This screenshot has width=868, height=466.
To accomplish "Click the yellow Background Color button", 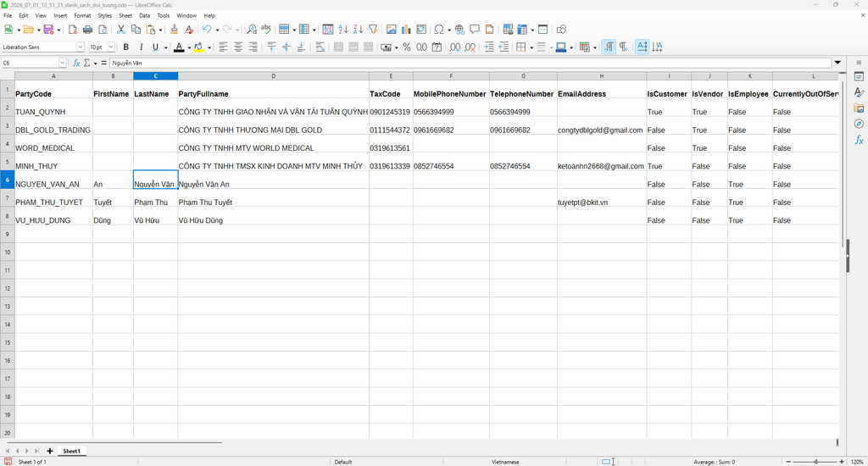I will coord(198,47).
